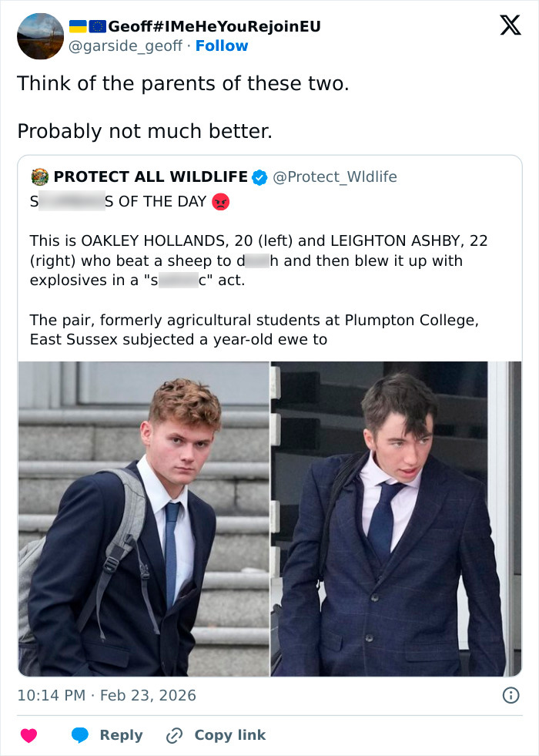View the left photo of Oakley Hollands
Screen dimensions: 539x756
pyautogui.click(x=142, y=516)
